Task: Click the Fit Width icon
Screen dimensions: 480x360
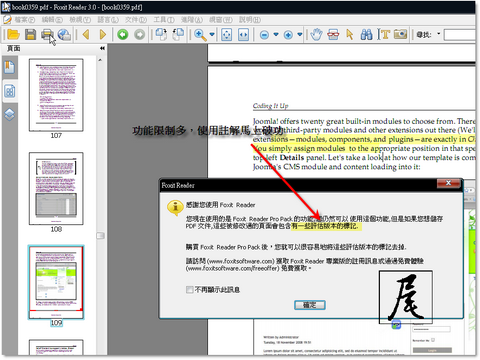Action: point(244,34)
